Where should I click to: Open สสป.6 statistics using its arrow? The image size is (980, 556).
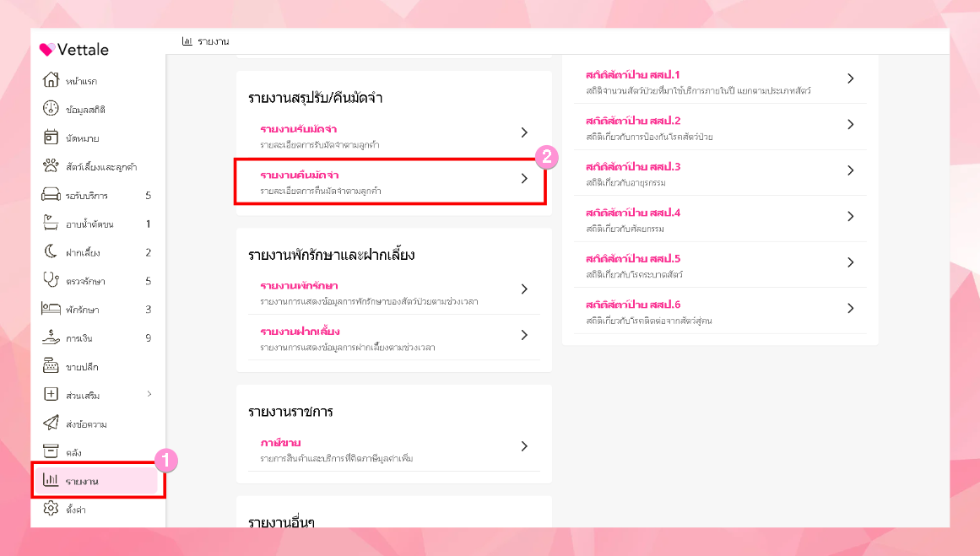(851, 308)
